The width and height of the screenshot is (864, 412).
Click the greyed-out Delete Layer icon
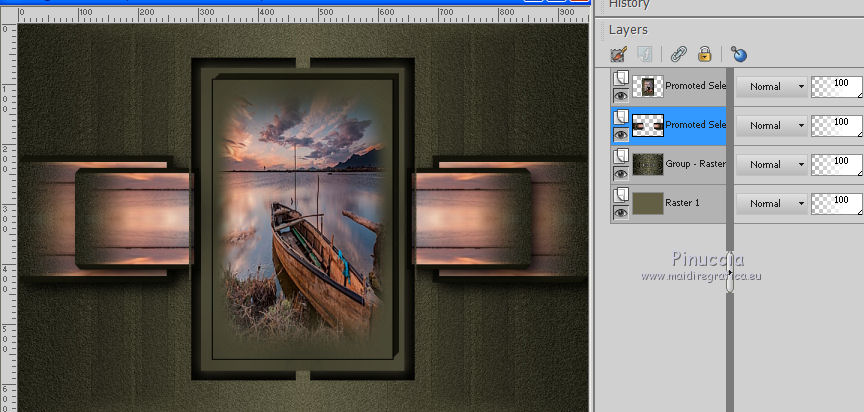tap(644, 54)
